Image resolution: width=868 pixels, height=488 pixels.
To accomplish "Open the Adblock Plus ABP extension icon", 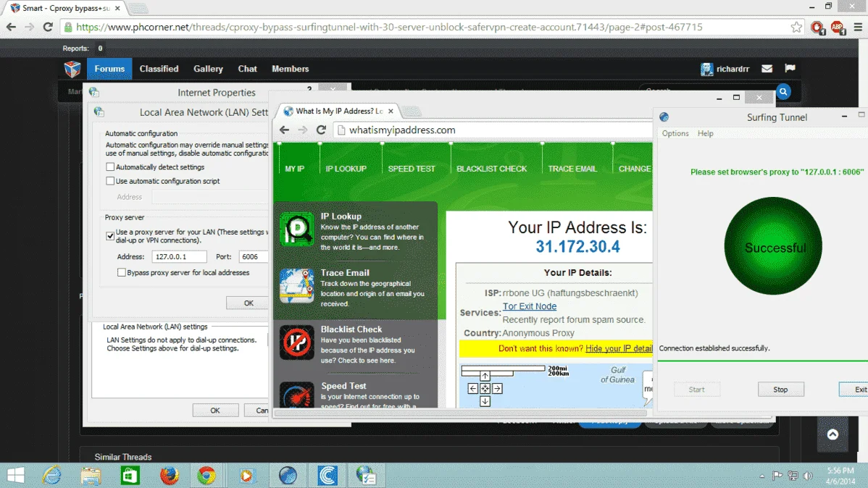I will tap(838, 27).
